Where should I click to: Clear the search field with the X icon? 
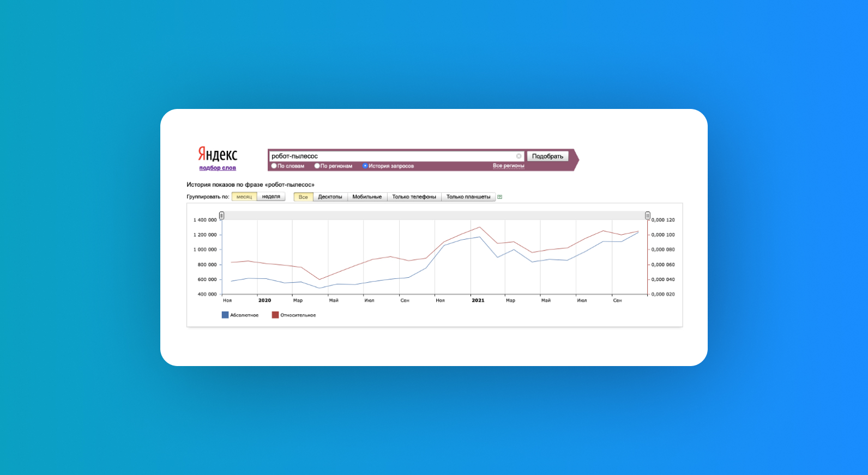519,156
